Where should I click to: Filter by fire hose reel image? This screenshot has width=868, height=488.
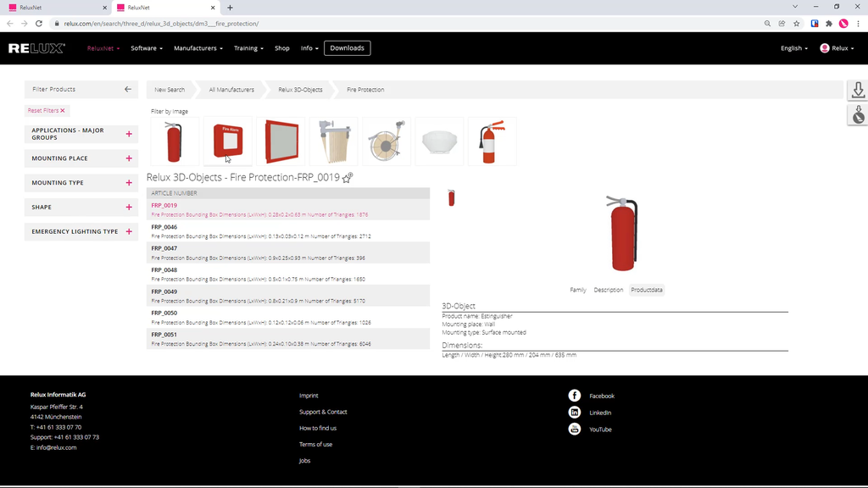(x=387, y=141)
